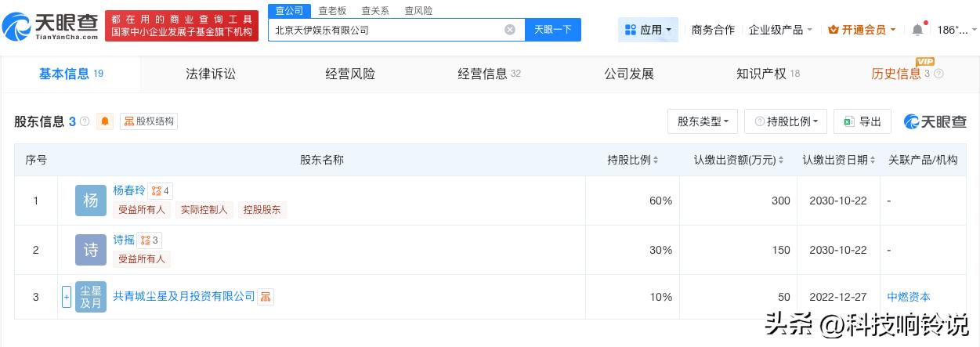The width and height of the screenshot is (980, 347).
Task: Click the help icon next to 股东信息 3
Action: [85, 121]
